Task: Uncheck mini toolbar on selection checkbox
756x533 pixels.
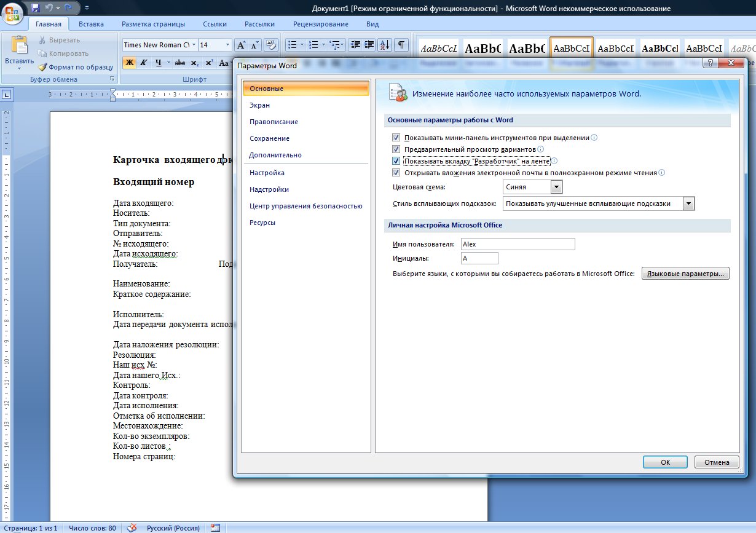Action: tap(396, 138)
